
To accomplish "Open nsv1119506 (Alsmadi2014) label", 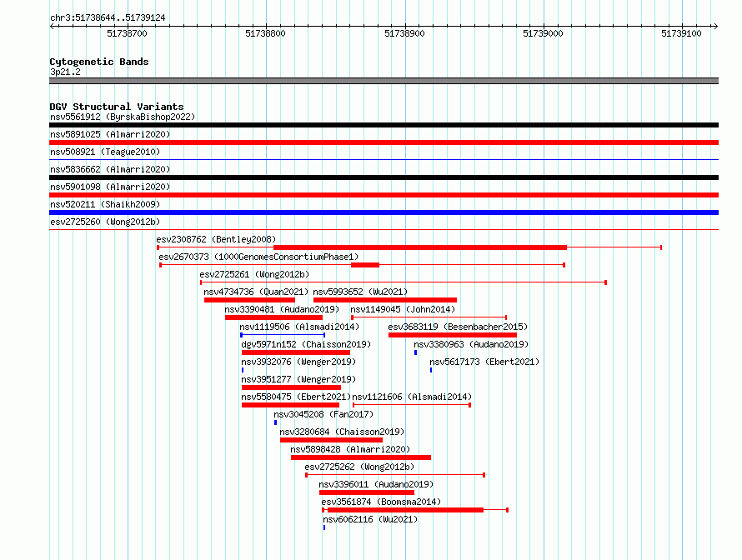I will pos(299,327).
